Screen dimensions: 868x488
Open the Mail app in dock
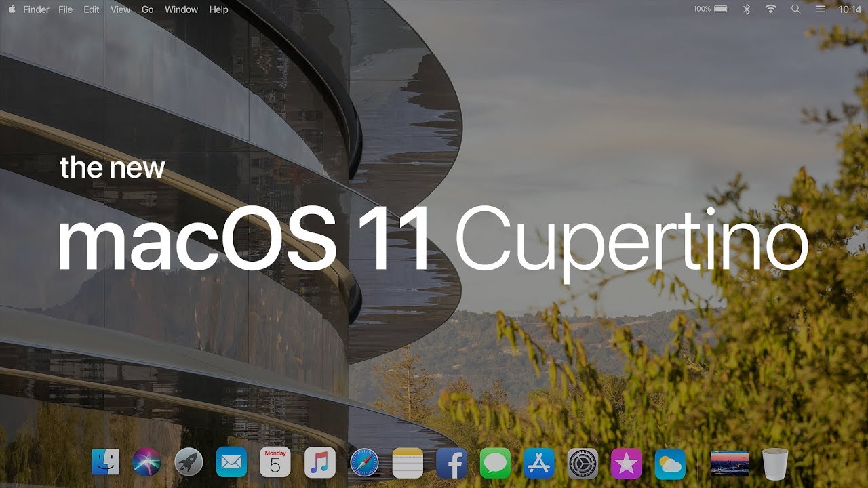[x=231, y=463]
